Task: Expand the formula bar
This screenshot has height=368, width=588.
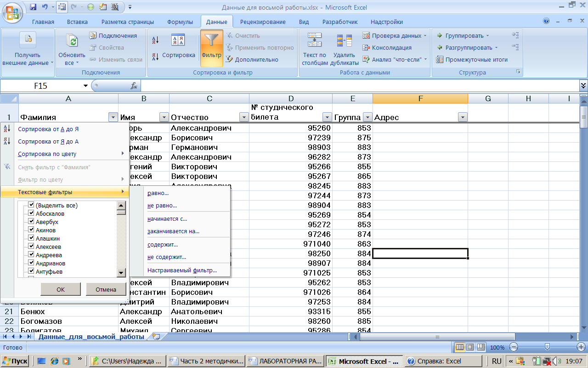Action: point(583,86)
